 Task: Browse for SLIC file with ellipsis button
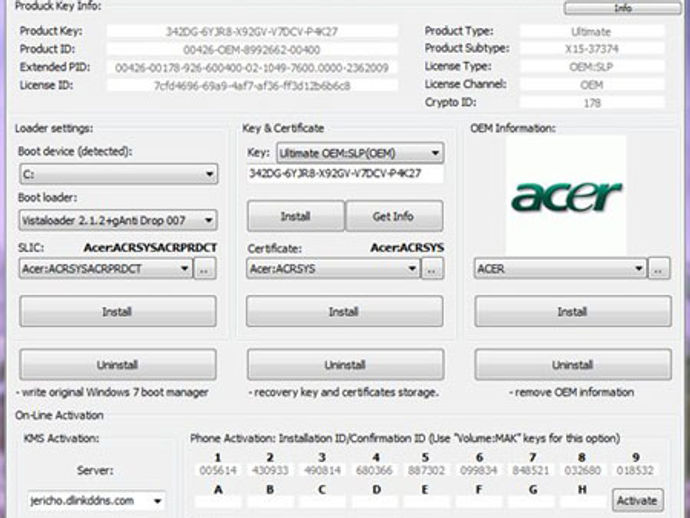[205, 268]
